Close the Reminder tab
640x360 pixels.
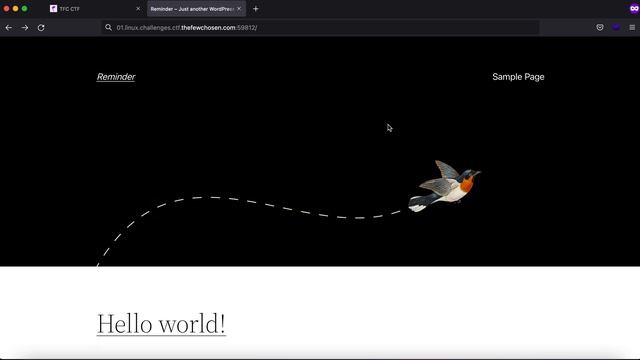pos(239,9)
